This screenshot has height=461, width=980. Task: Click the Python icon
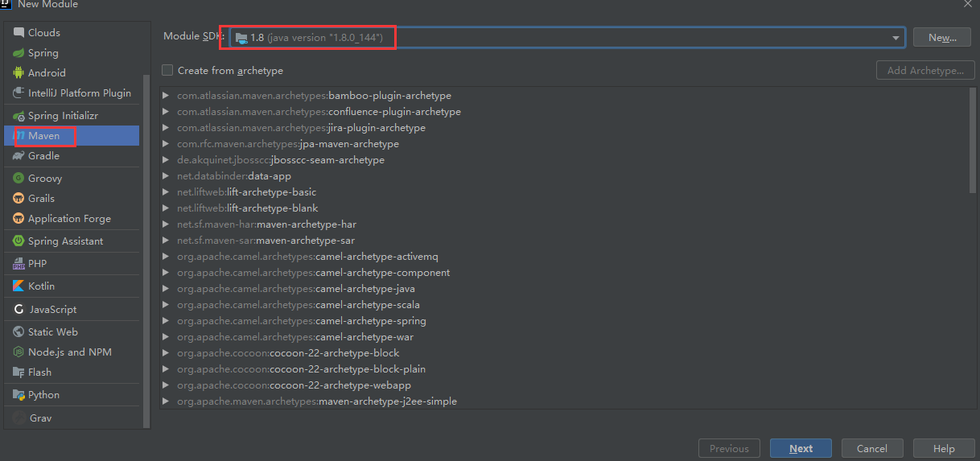[19, 395]
